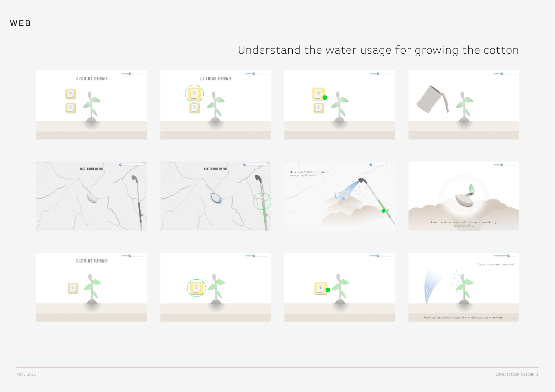Click the blue-outlined seed on cracked soil
555x392 pixels.
216,198
